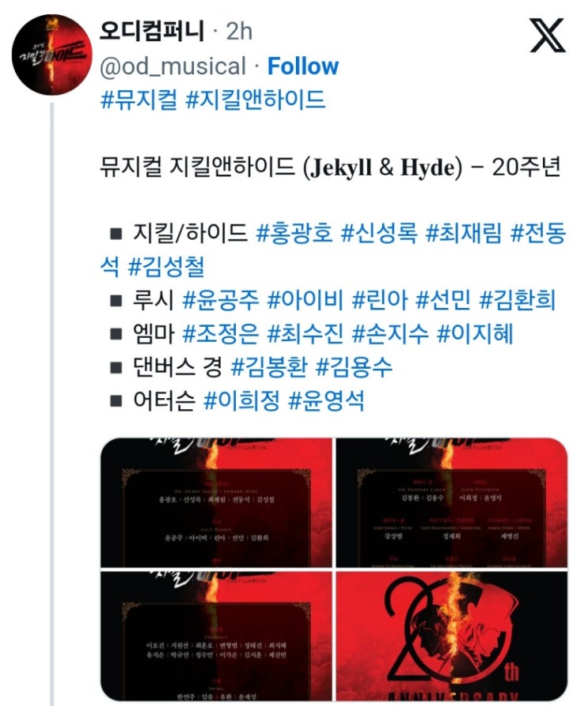View the ensemble cast list image
This screenshot has height=706, width=588.
(x=216, y=636)
